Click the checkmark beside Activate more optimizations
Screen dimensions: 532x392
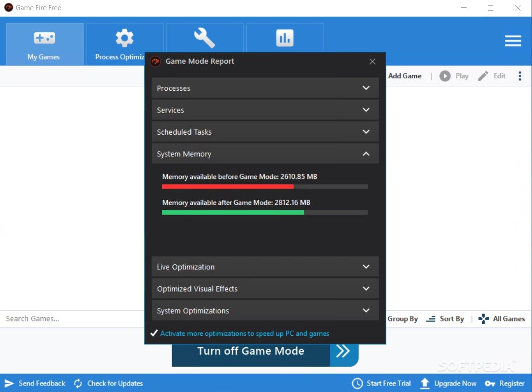[x=154, y=333]
